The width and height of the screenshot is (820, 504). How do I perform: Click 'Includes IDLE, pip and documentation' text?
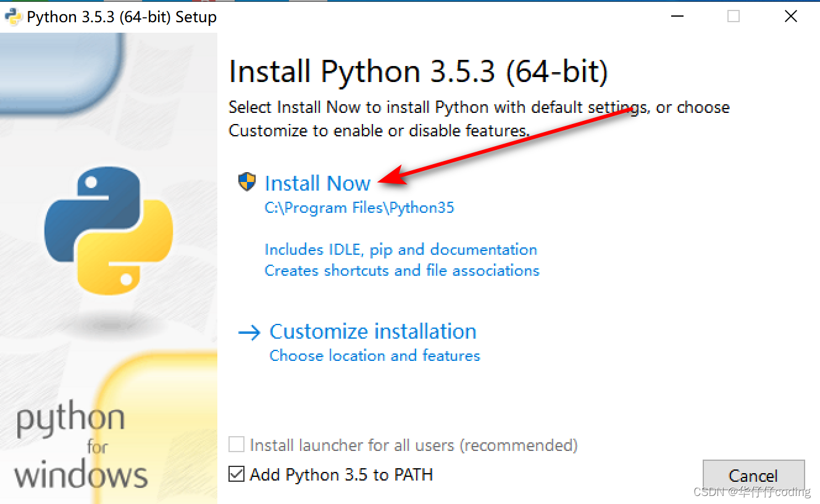click(x=401, y=250)
